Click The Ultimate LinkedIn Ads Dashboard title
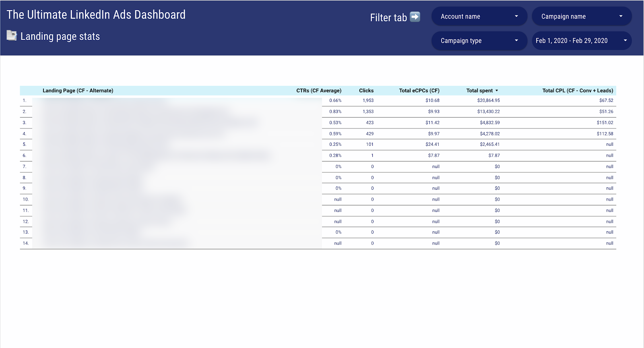This screenshot has height=348, width=644. [96, 15]
